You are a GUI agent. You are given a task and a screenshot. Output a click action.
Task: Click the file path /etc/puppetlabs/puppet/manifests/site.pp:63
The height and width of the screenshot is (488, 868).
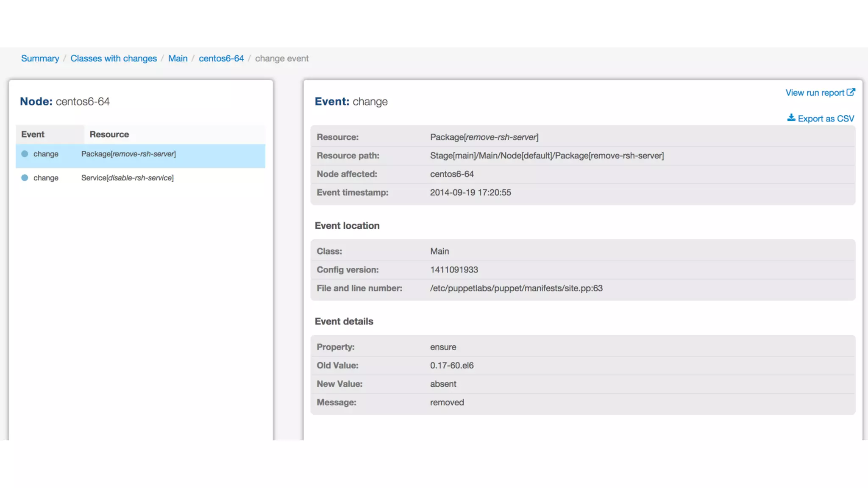pos(516,288)
